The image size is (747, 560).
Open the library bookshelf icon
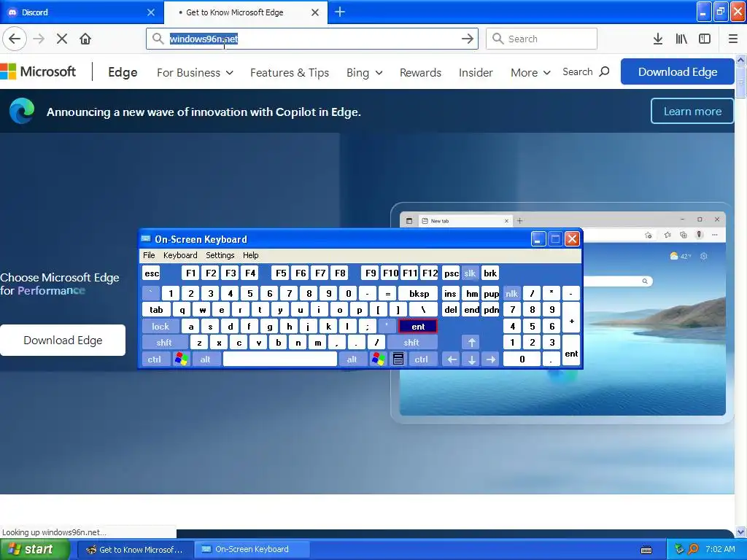pyautogui.click(x=681, y=39)
